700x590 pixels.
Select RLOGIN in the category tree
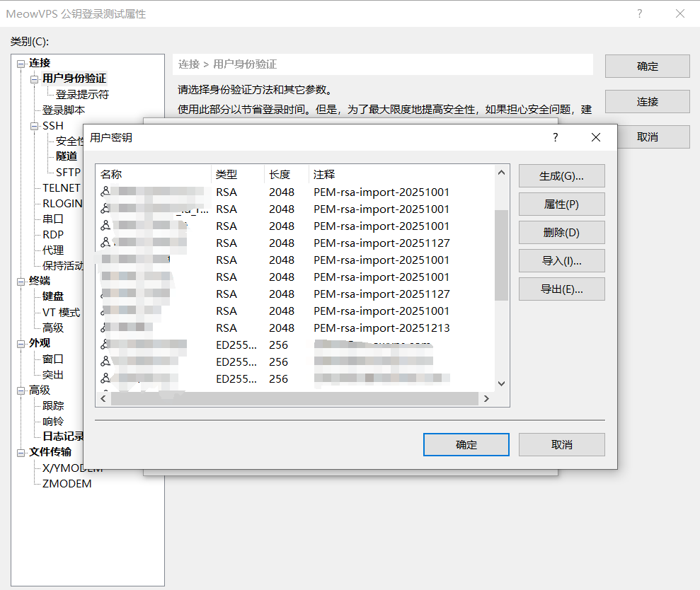click(x=62, y=204)
